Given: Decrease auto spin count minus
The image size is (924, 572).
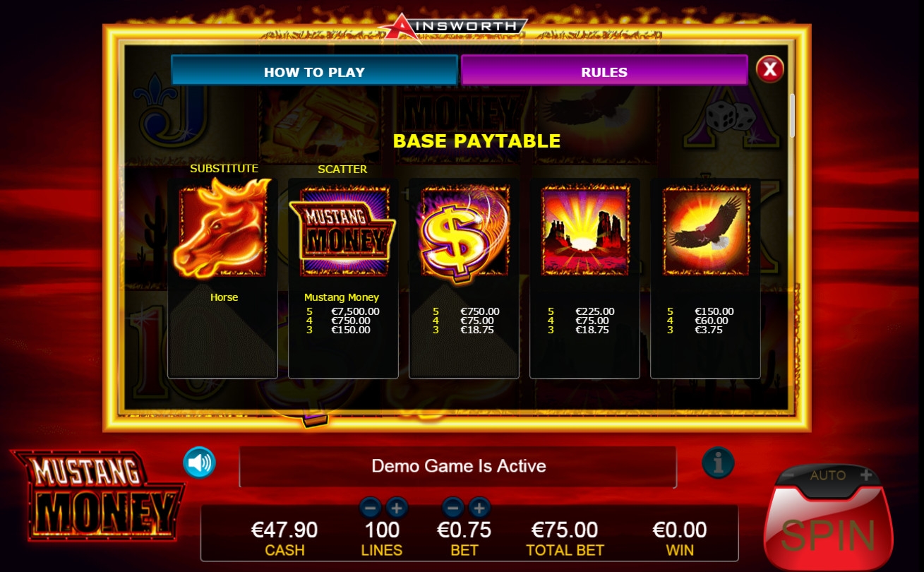Looking at the screenshot, I should tap(790, 475).
